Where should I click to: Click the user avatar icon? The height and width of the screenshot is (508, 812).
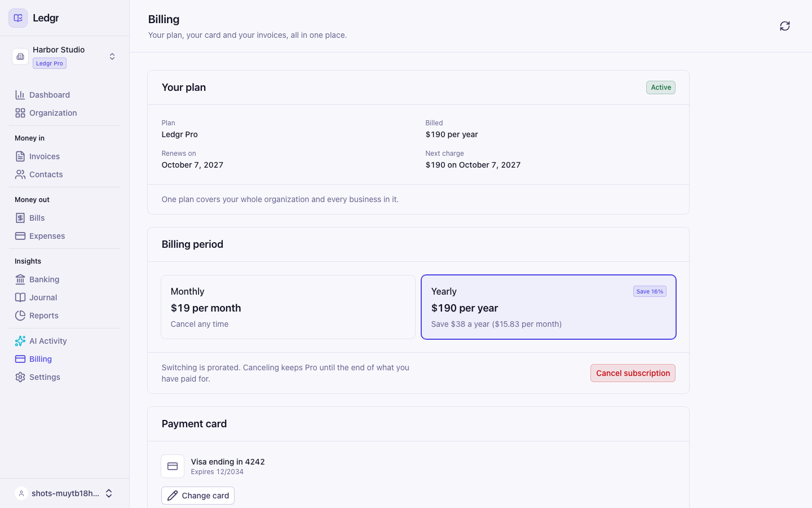[21, 493]
